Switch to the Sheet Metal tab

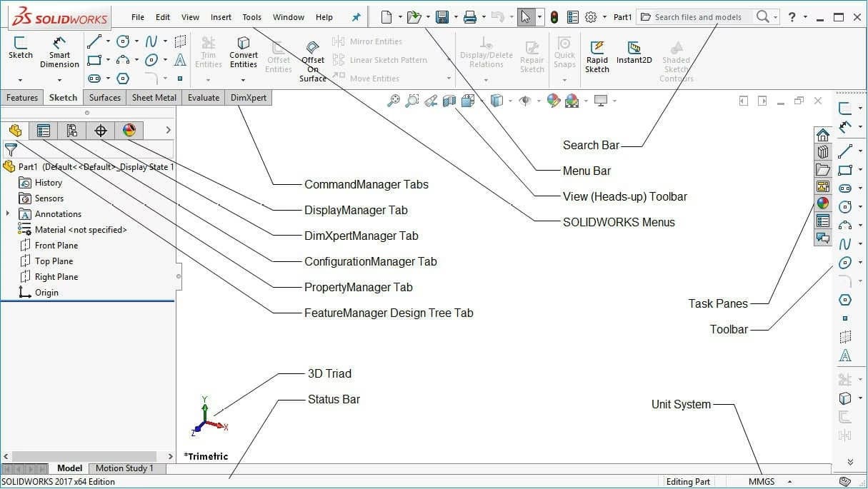(154, 98)
